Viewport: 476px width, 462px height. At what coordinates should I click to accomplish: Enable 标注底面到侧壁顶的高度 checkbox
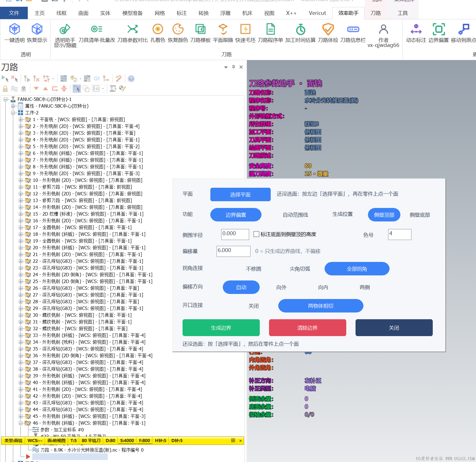(x=256, y=234)
